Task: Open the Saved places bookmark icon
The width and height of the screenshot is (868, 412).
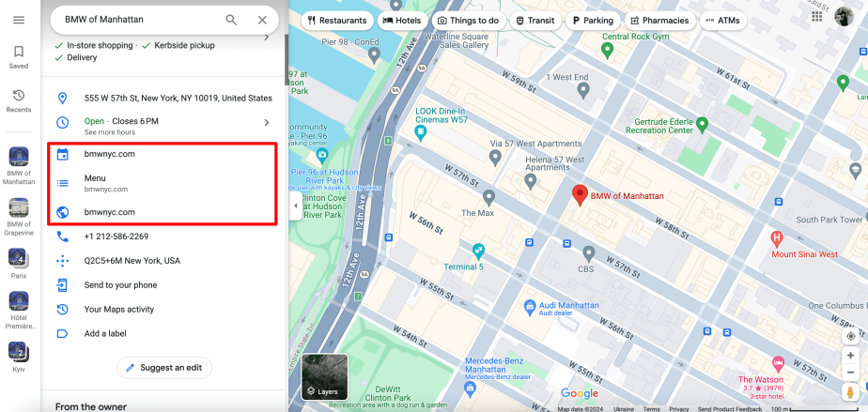Action: 19,57
